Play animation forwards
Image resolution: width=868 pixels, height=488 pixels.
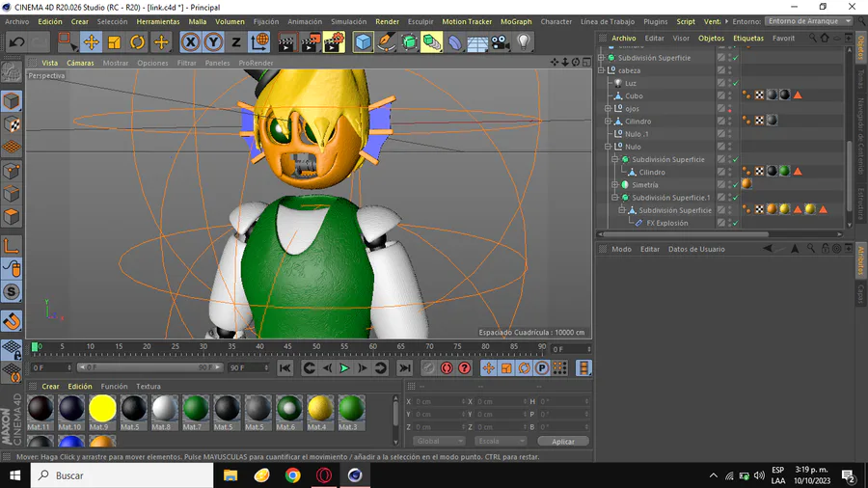(x=344, y=368)
